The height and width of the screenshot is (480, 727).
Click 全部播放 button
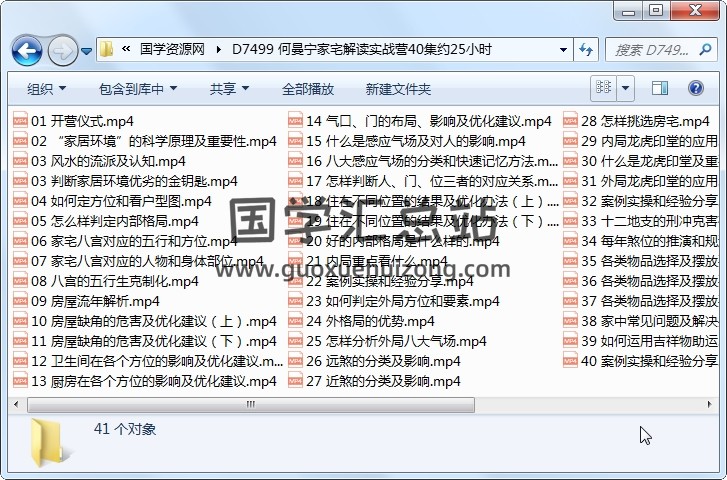tap(308, 89)
